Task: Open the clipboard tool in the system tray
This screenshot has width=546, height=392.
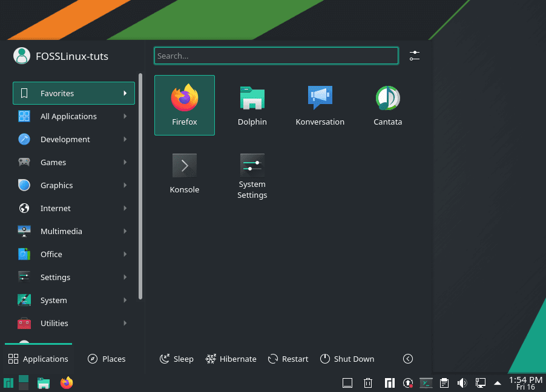Action: 444,383
